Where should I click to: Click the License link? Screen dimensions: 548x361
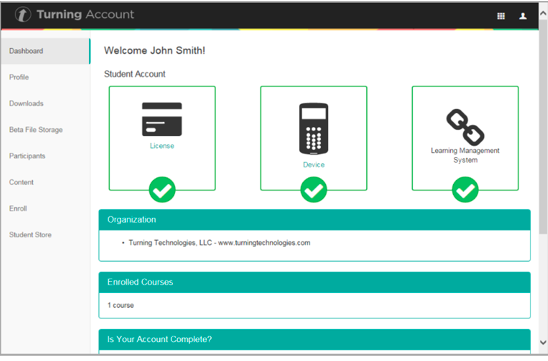click(162, 146)
